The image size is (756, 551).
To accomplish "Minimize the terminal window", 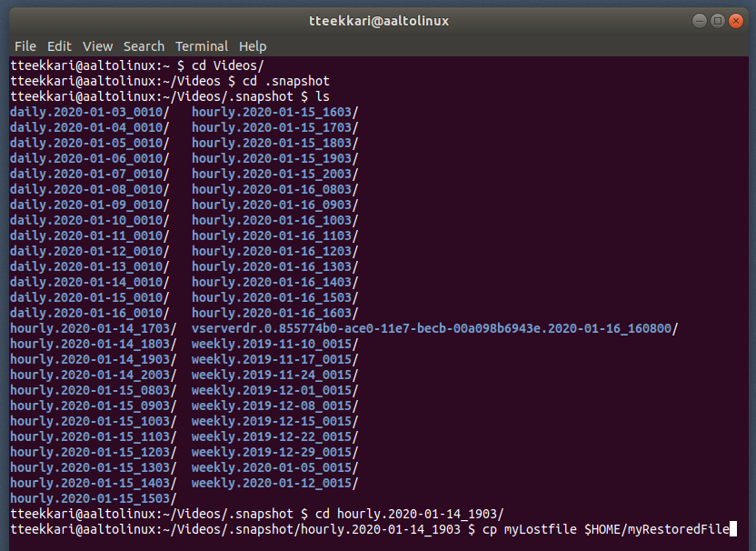I will click(700, 20).
